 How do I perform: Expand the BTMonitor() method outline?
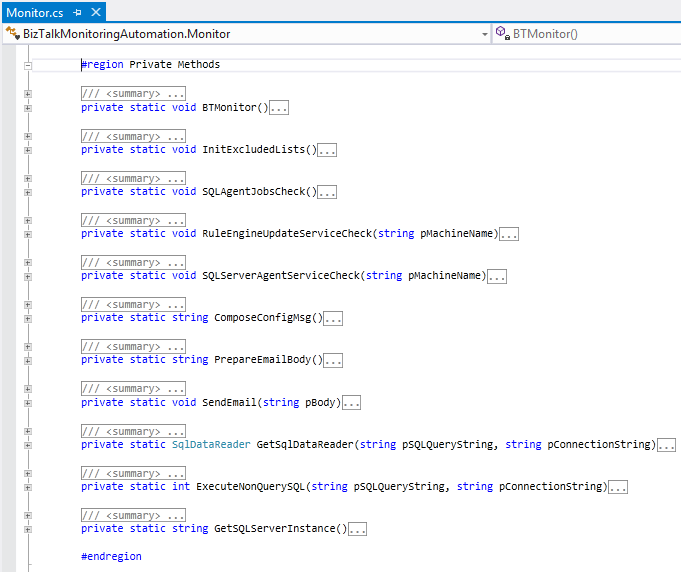pos(28,108)
